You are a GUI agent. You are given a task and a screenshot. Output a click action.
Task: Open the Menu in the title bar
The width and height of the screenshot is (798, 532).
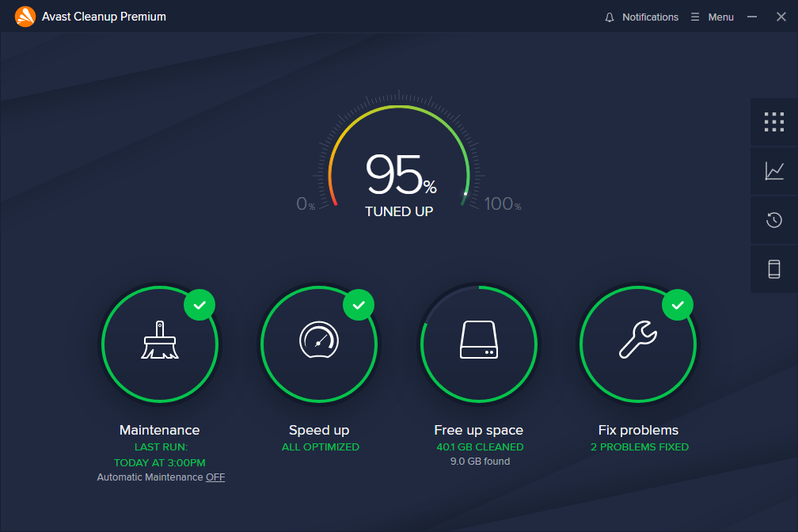712,17
